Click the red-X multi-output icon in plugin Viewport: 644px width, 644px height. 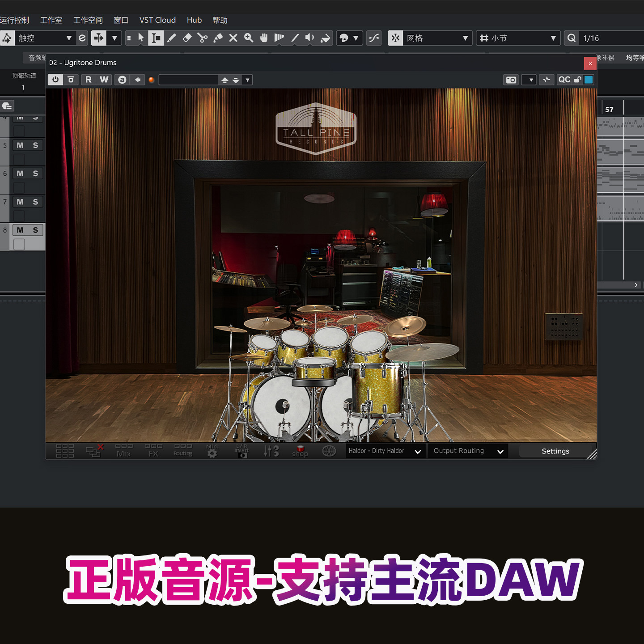tap(94, 451)
